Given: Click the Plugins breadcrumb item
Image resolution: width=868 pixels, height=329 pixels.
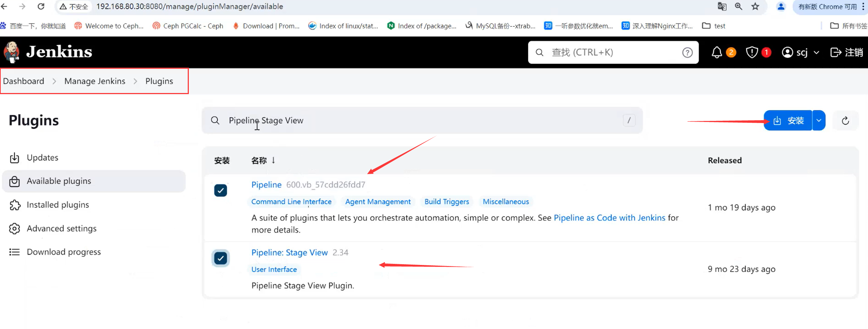Looking at the screenshot, I should (159, 81).
